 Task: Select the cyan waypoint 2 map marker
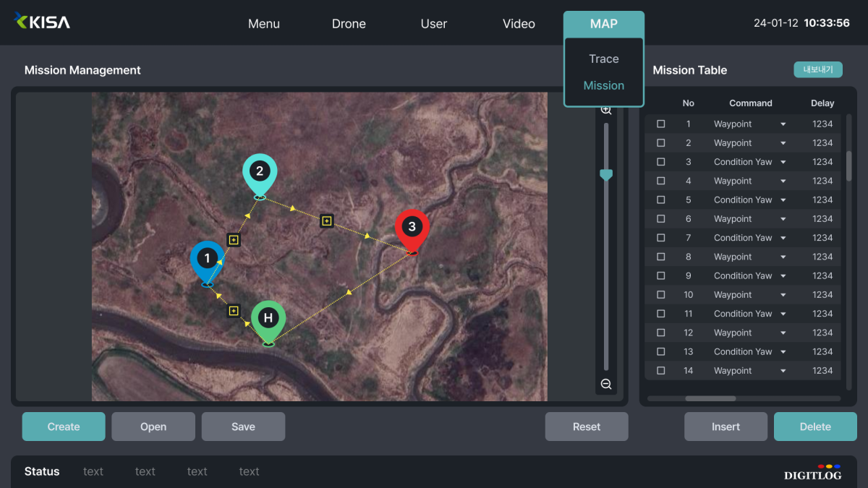tap(260, 173)
